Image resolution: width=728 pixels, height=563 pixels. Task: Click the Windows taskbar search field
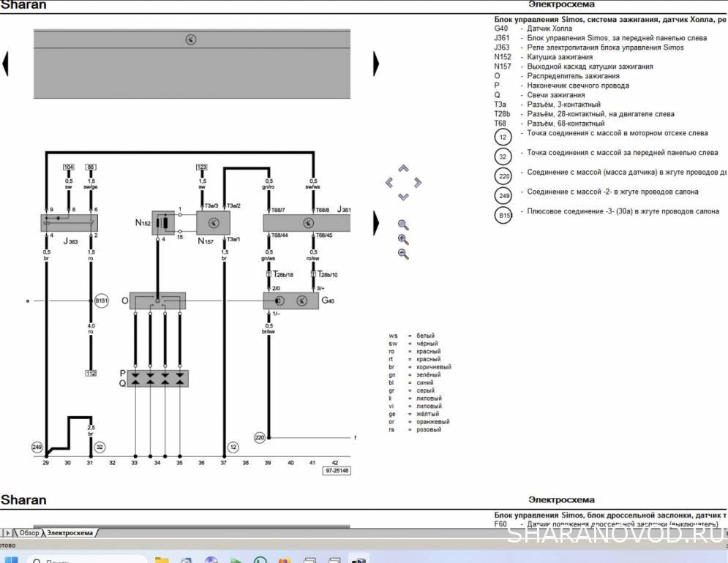[80, 559]
